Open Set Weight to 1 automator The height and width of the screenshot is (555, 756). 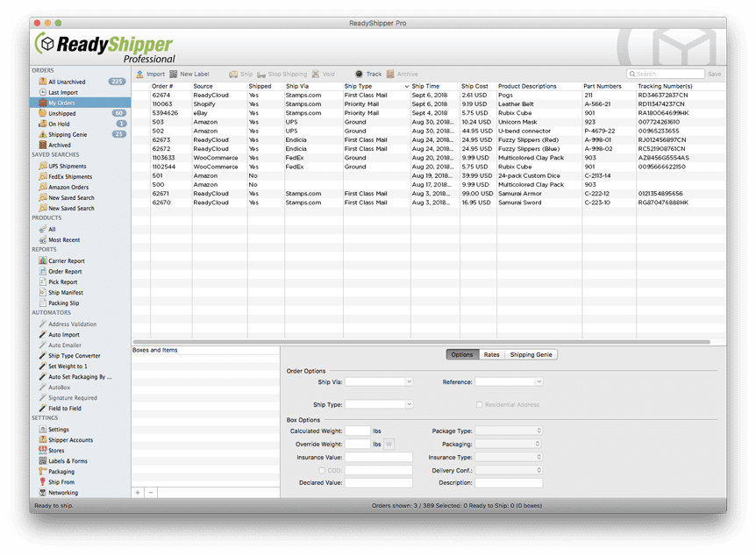pyautogui.click(x=68, y=366)
